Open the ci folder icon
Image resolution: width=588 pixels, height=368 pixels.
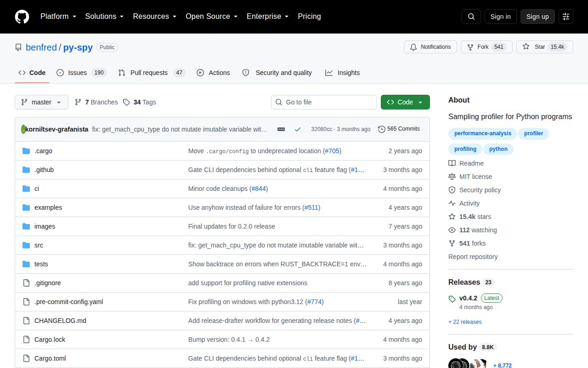click(26, 189)
